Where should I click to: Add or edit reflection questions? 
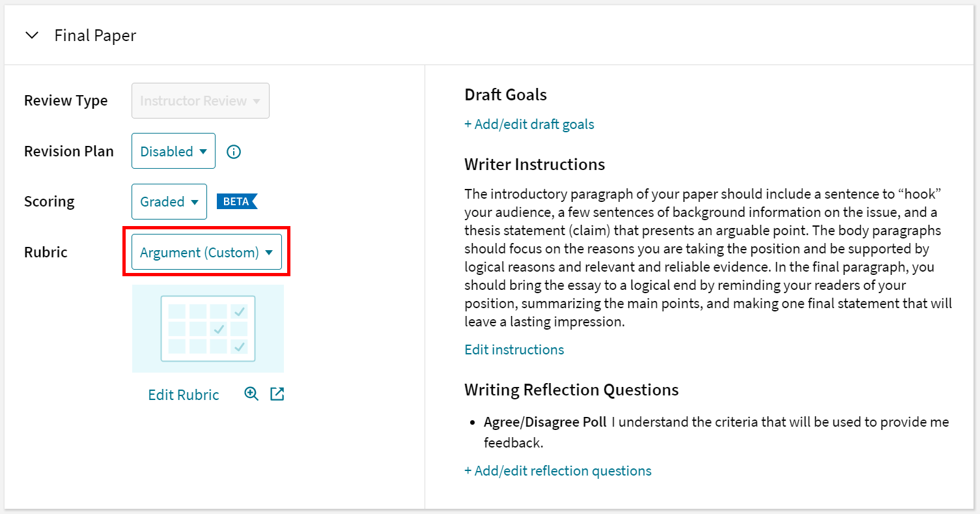pos(557,470)
